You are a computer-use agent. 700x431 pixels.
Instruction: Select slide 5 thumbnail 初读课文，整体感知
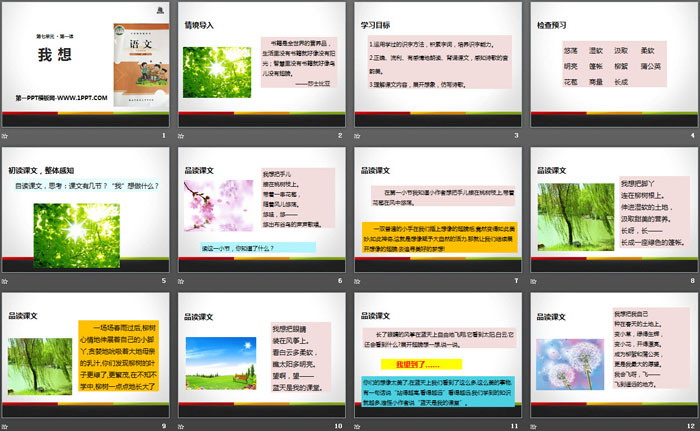click(85, 210)
